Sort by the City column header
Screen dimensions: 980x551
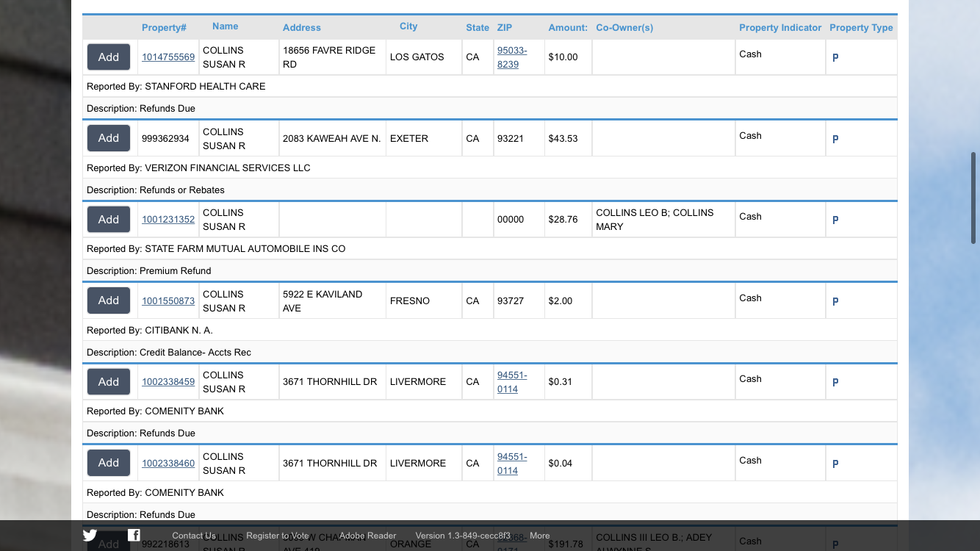[408, 26]
